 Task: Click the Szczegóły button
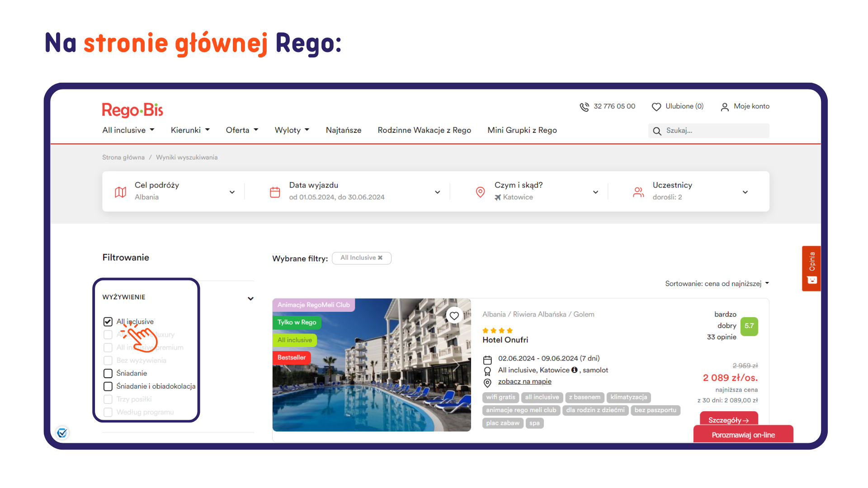click(x=729, y=419)
